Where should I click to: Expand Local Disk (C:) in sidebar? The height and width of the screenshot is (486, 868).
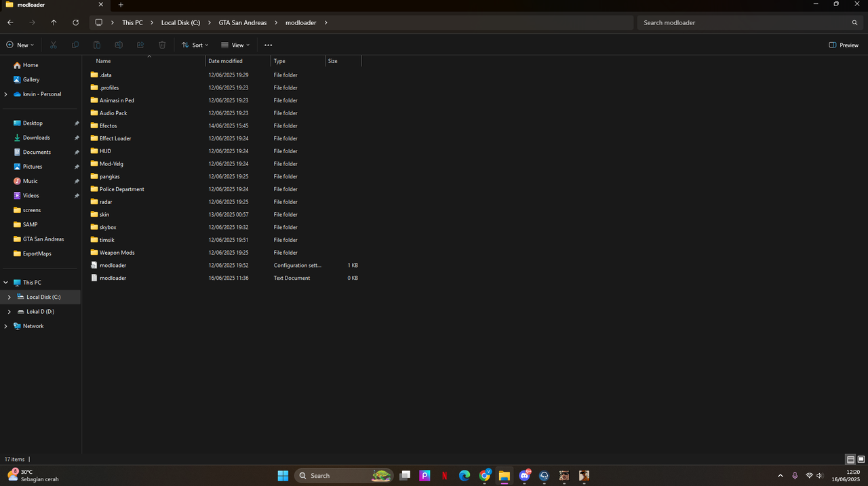9,297
